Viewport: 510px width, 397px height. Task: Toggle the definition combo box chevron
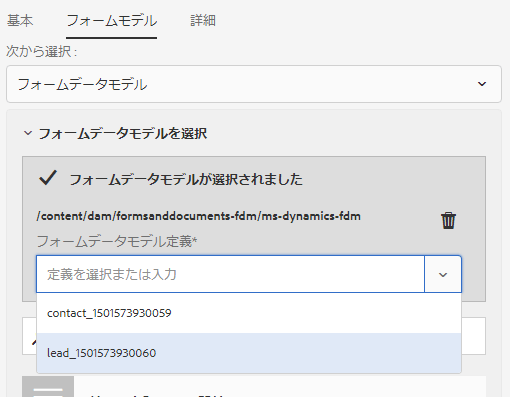pos(443,274)
